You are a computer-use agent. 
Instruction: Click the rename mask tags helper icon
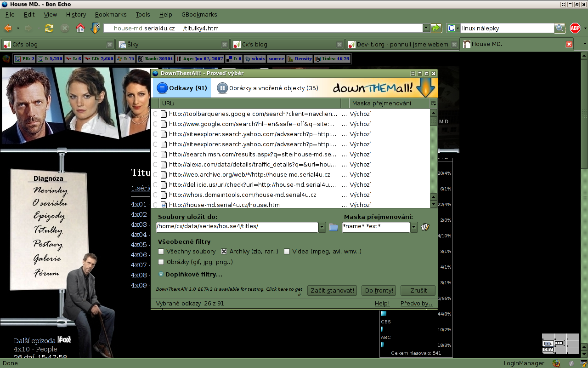coord(425,227)
